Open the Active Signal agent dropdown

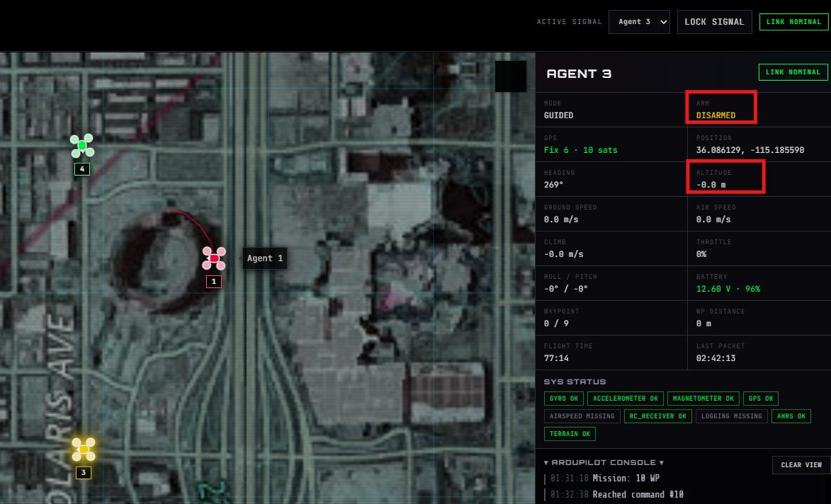639,22
